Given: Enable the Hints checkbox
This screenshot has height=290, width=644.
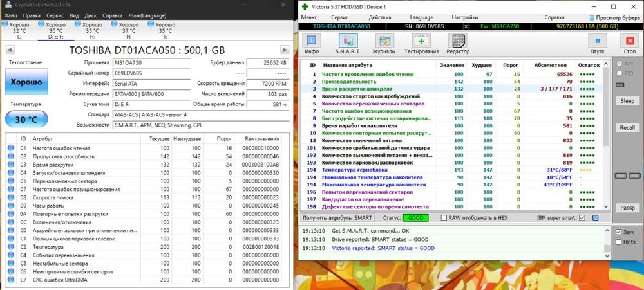Looking at the screenshot, I should 618,242.
